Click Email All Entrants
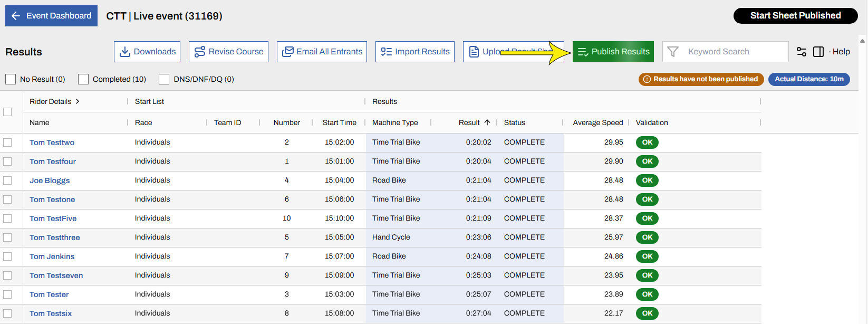The width and height of the screenshot is (868, 324). [322, 52]
